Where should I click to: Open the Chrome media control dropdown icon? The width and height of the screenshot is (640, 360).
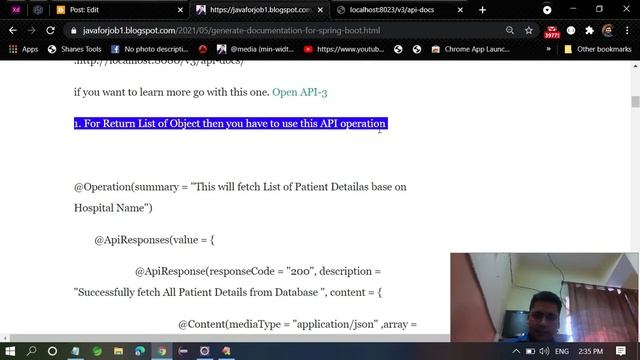[547, 10]
